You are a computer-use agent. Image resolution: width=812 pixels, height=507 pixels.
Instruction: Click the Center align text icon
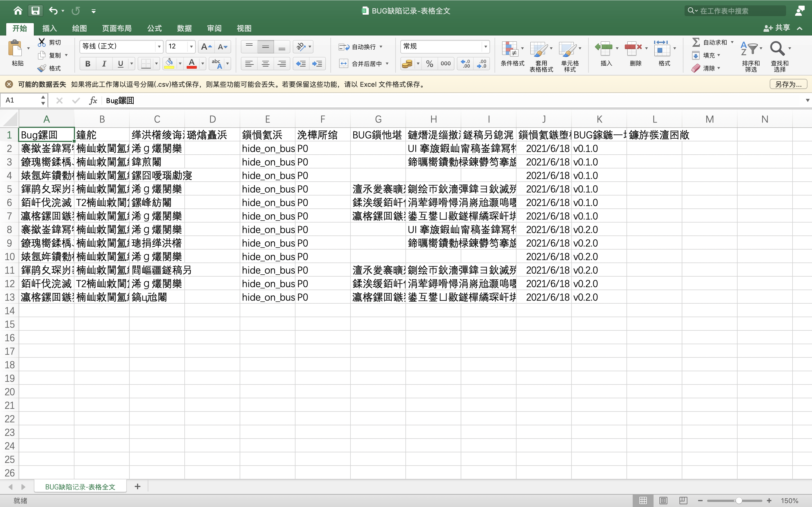[265, 64]
